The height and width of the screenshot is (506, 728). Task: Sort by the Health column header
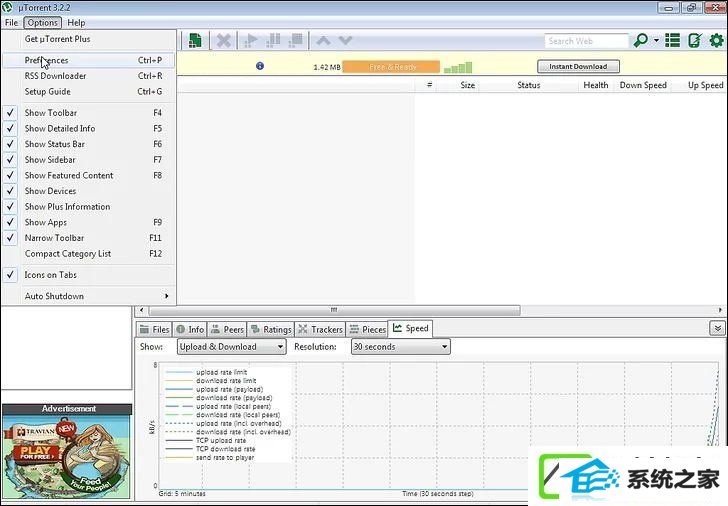(596, 85)
